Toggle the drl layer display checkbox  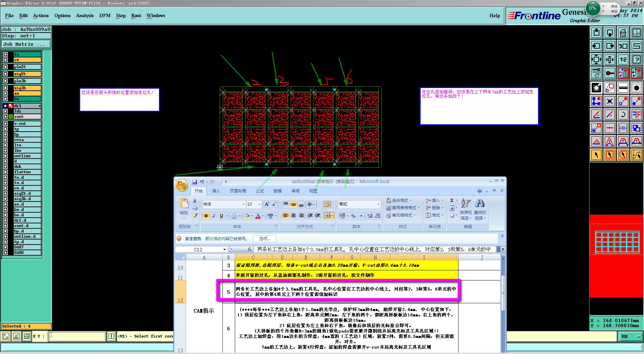[5, 106]
